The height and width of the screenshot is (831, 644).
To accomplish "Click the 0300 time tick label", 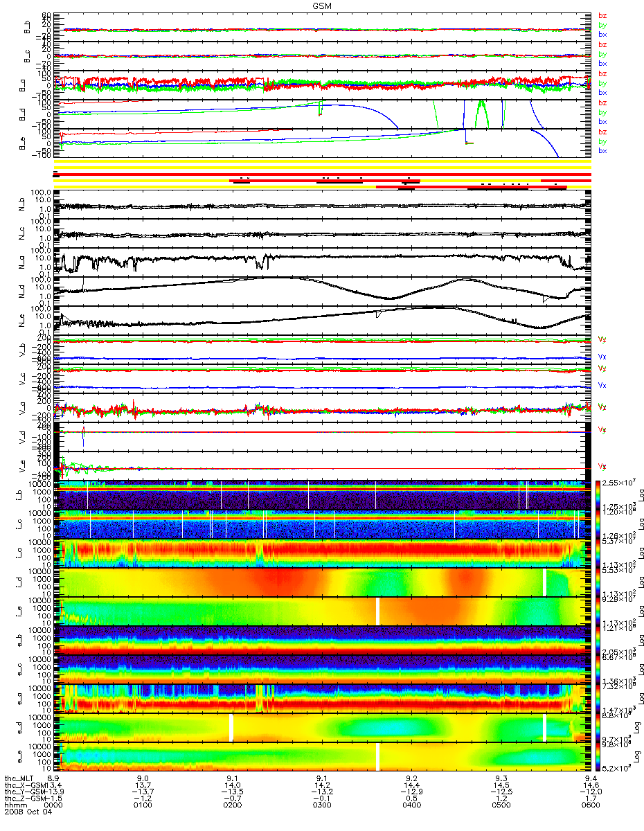I will point(322,805).
